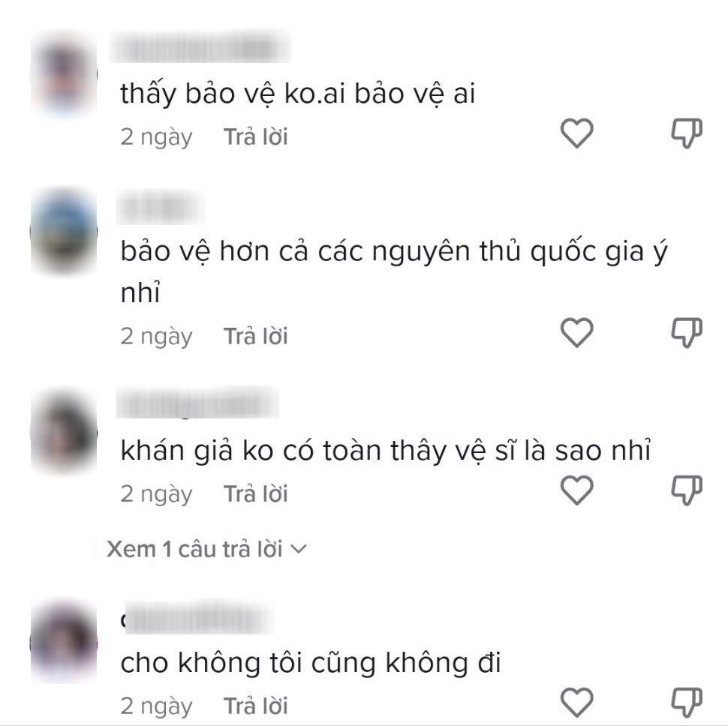The height and width of the screenshot is (726, 728).
Task: Dislike the "cho không tôi cũng không đi" comment
Action: 687,702
